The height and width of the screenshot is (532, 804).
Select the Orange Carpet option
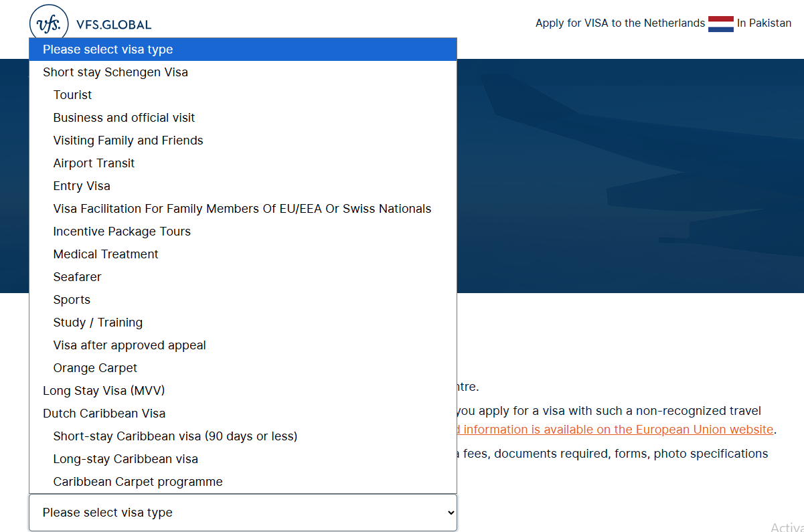[243, 368]
